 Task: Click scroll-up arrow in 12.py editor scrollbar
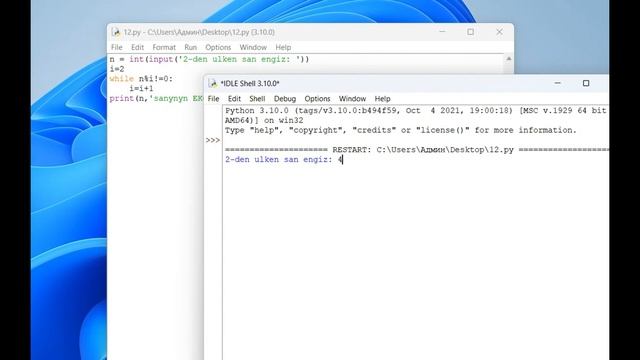tap(509, 59)
